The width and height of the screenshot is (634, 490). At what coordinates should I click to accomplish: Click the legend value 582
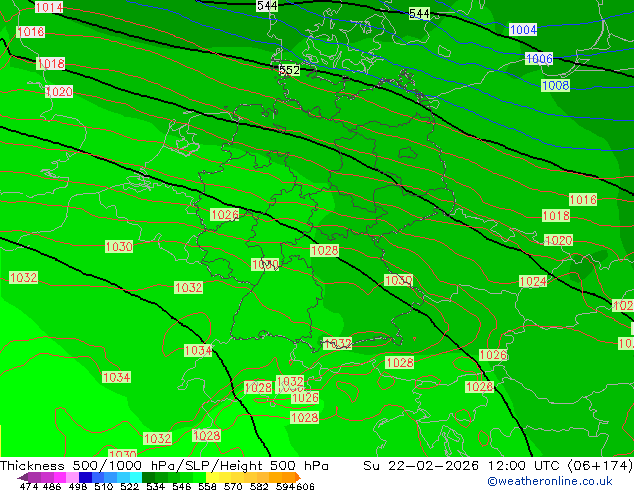(260, 486)
